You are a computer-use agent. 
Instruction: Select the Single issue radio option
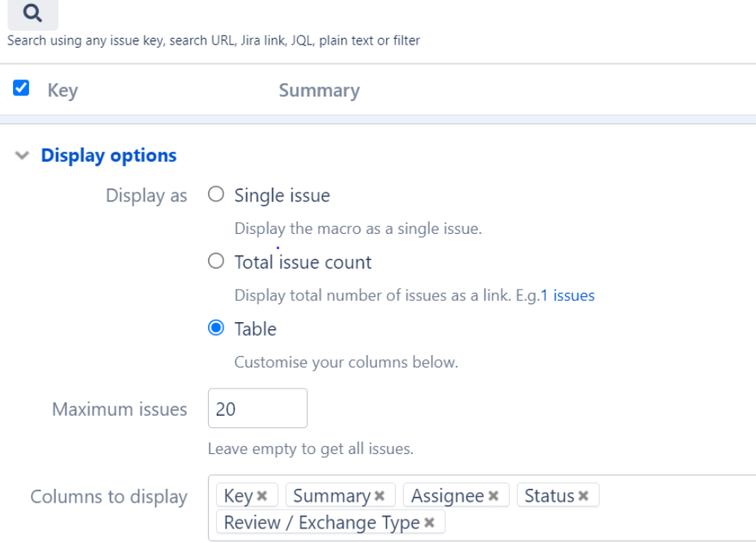click(x=216, y=194)
